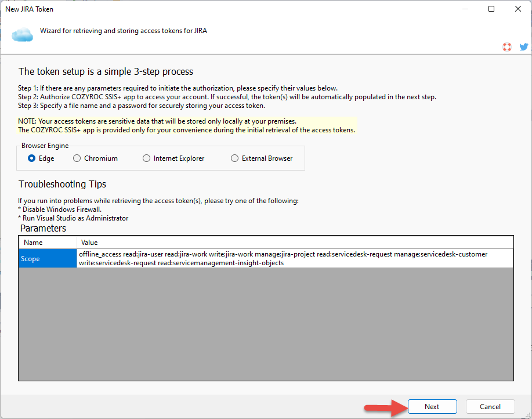Select the Scope parameter row header

click(x=48, y=258)
